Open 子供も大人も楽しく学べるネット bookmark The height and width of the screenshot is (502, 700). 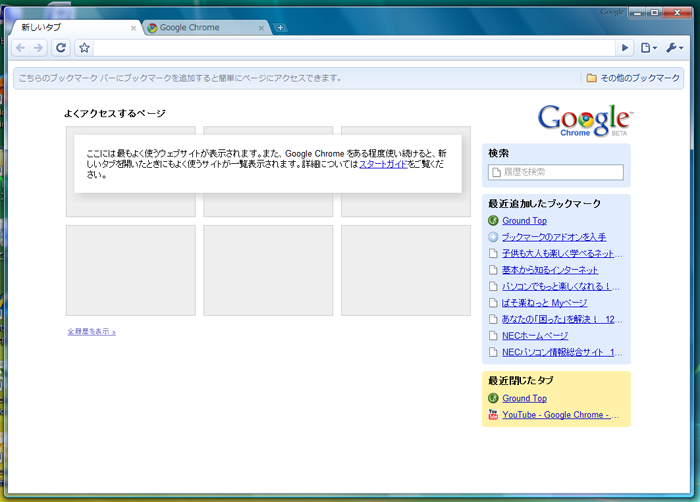coord(562,254)
